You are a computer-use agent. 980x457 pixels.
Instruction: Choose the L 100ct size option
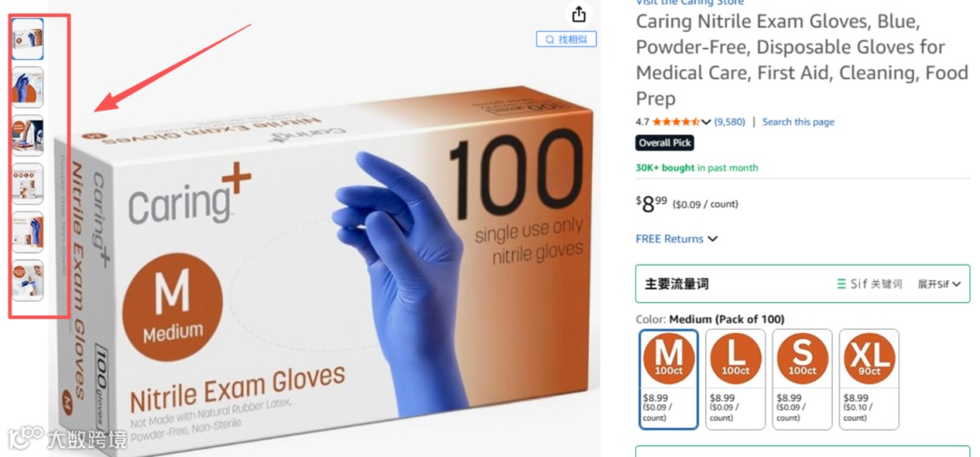point(736,379)
